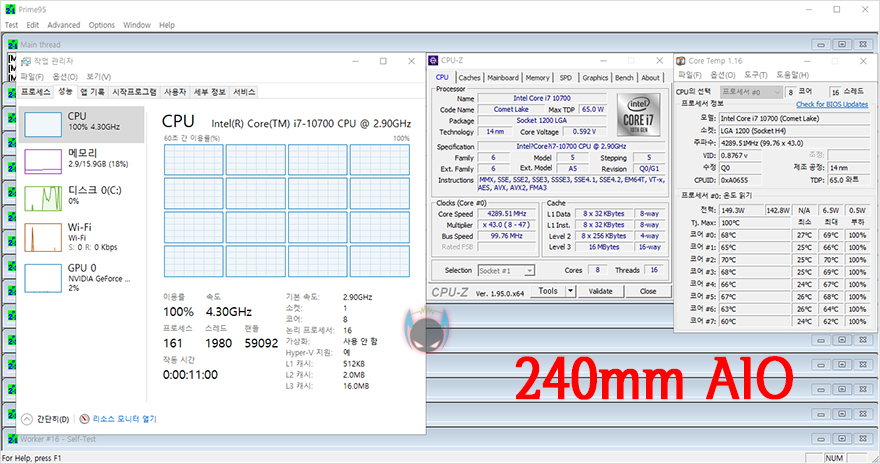The image size is (880, 464).
Task: Restore the Worker #16 Self-Test child window
Action: coord(842,439)
